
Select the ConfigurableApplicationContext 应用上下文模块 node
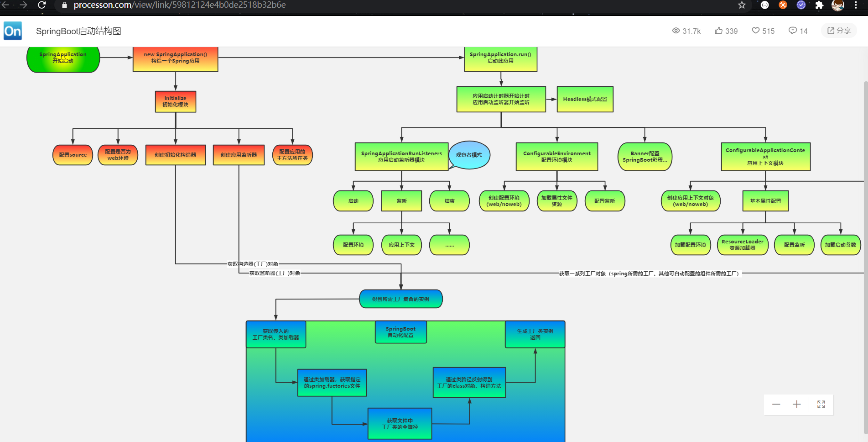(765, 157)
